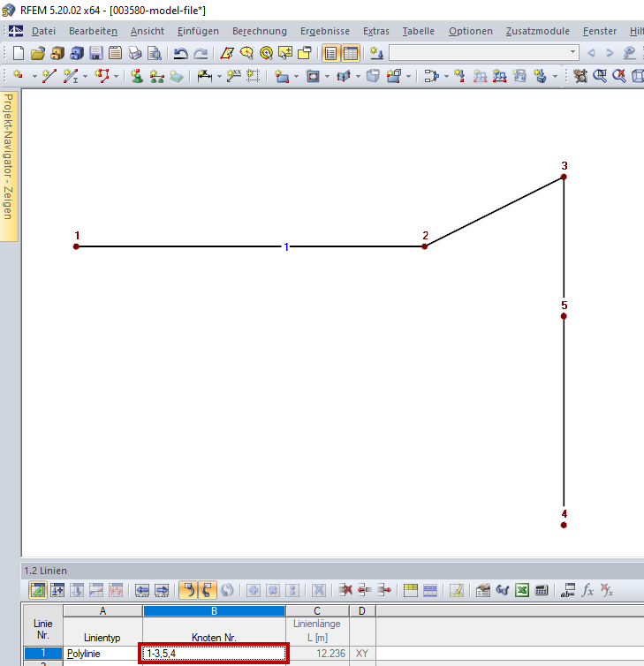The height and width of the screenshot is (666, 644).
Task: Expand dropdown beside the polyline surface tool
Action: [x=116, y=77]
